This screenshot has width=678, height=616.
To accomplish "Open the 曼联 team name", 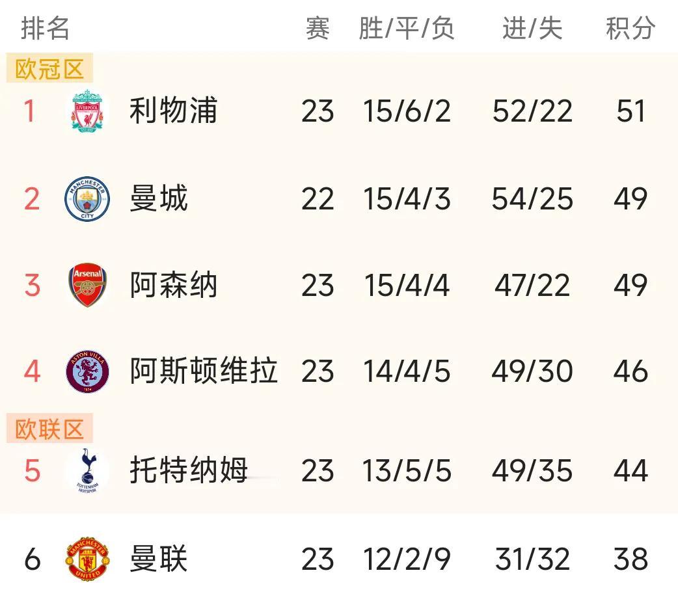I will [x=159, y=559].
